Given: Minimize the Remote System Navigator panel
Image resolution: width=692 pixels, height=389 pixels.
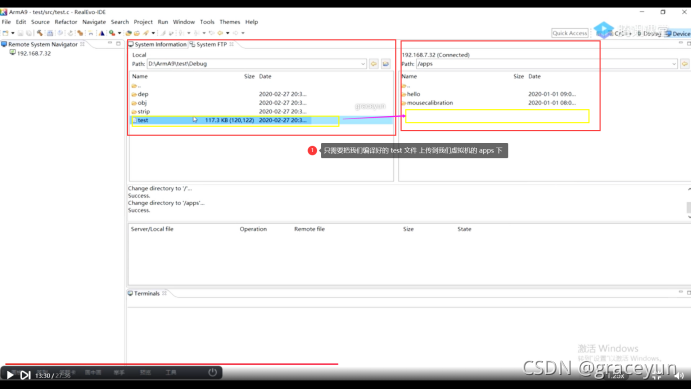Looking at the screenshot, I should [110, 43].
